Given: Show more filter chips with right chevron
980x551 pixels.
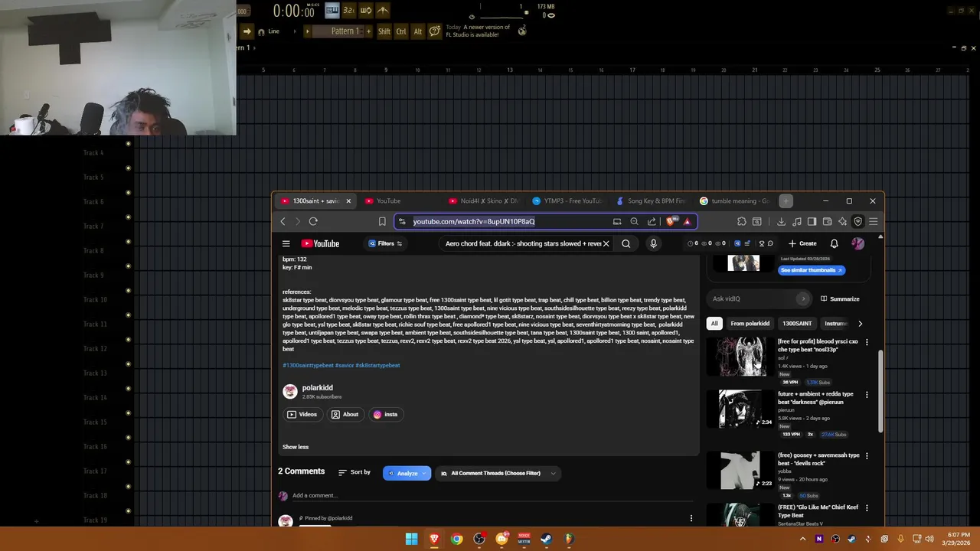Looking at the screenshot, I should (x=860, y=324).
